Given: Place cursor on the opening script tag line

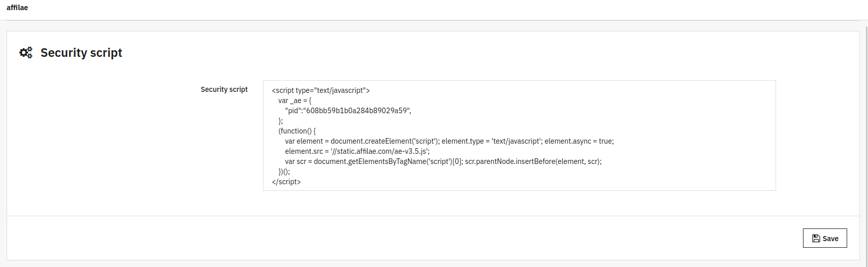Looking at the screenshot, I should (x=320, y=90).
